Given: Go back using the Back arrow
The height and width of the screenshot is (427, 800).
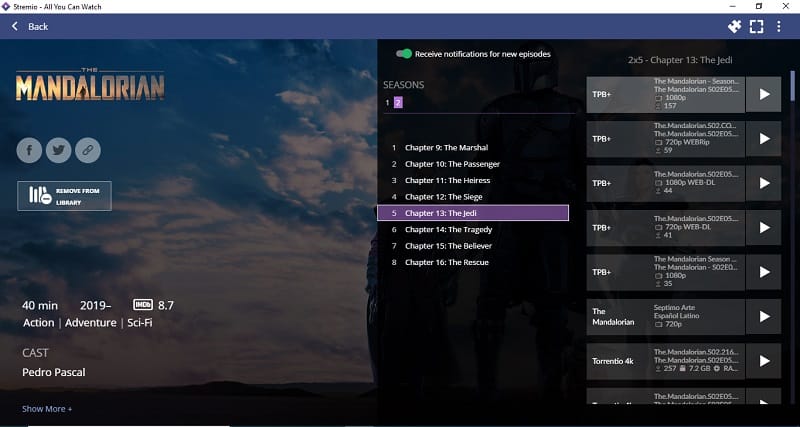Looking at the screenshot, I should click(15, 26).
